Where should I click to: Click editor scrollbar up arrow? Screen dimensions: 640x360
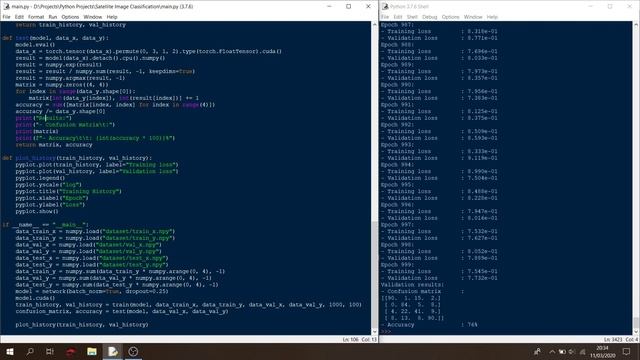pos(375,24)
